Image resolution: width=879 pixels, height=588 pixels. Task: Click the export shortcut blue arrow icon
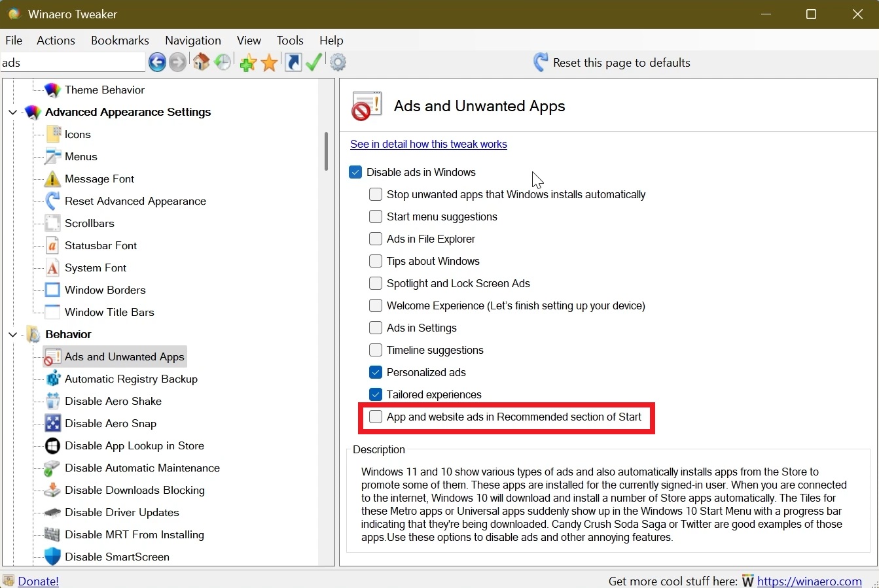click(x=292, y=62)
